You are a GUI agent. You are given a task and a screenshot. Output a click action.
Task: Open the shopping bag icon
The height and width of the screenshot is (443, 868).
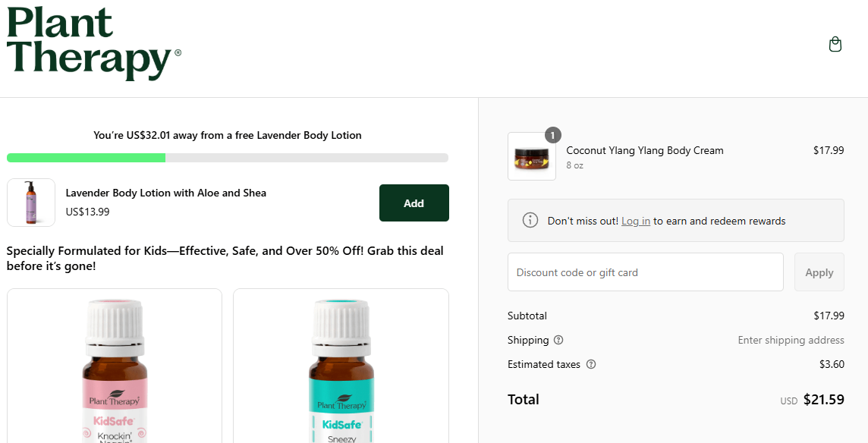835,44
